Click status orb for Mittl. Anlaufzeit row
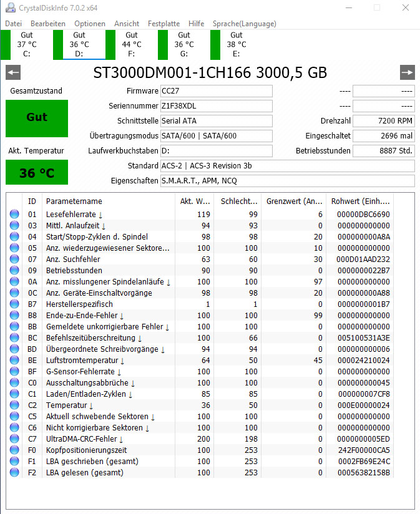Screen dimensions: 420x514 tap(14, 225)
